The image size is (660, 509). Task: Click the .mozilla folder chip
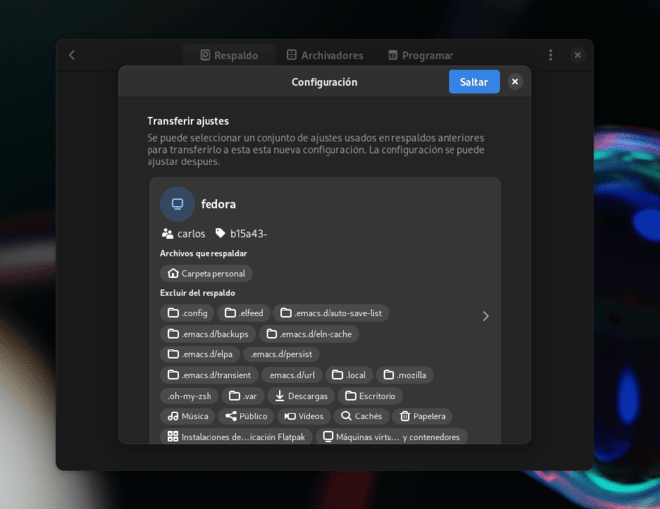[405, 375]
